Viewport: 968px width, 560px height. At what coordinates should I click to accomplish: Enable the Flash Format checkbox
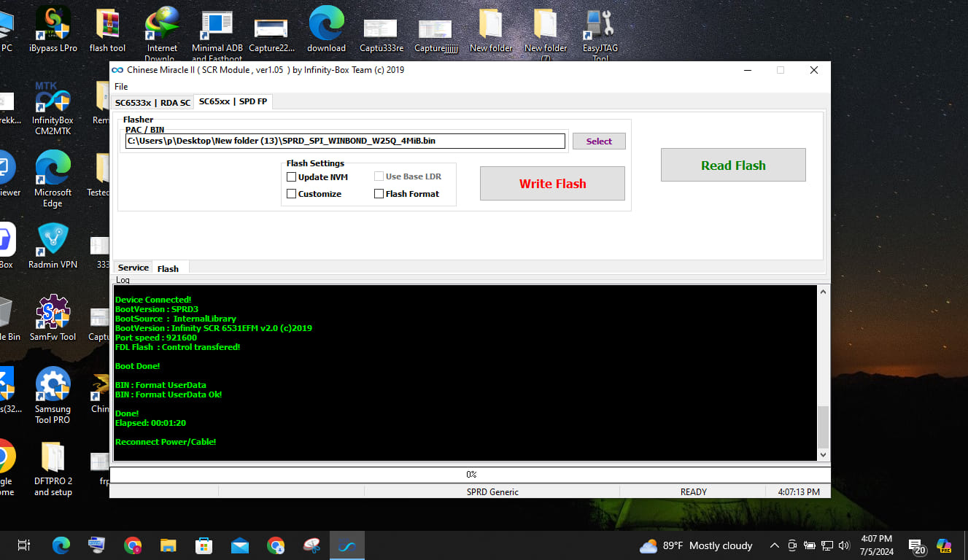coord(379,194)
